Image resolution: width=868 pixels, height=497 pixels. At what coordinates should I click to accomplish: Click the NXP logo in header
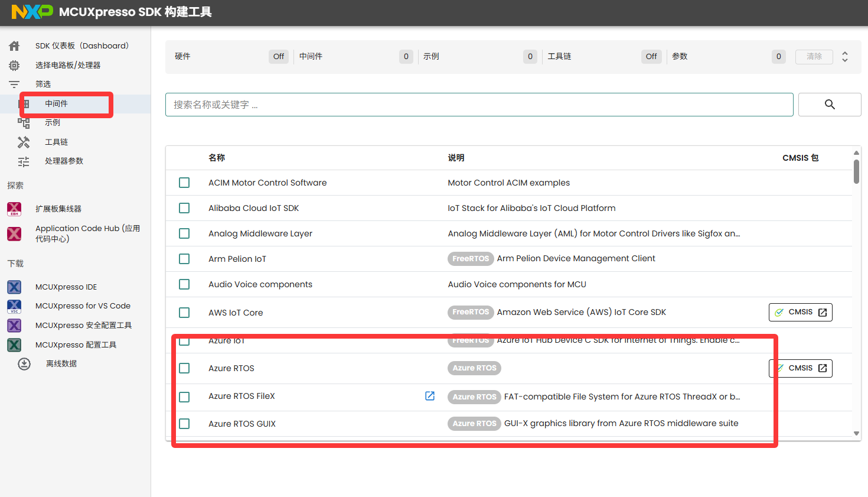click(32, 12)
